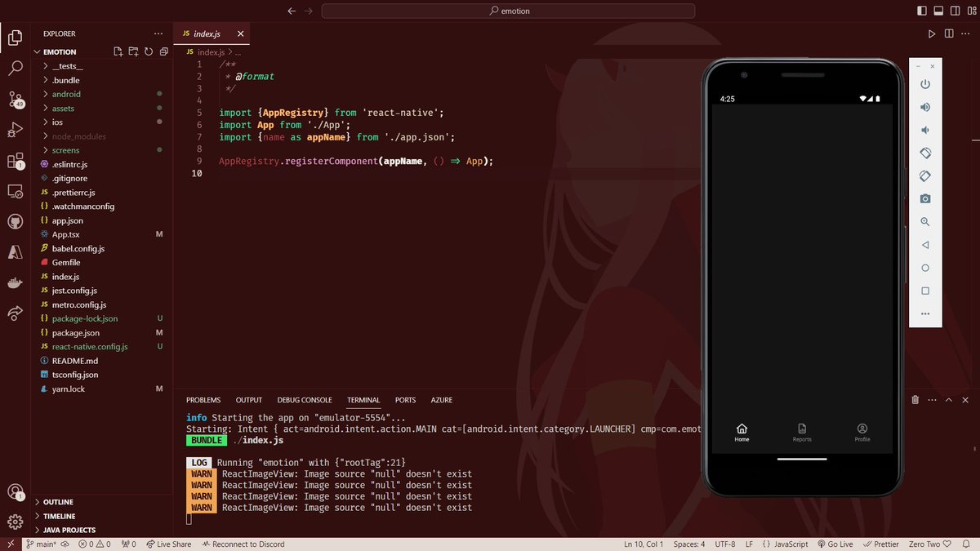Image resolution: width=980 pixels, height=551 pixels.
Task: Decrease emulator volume
Action: [925, 130]
